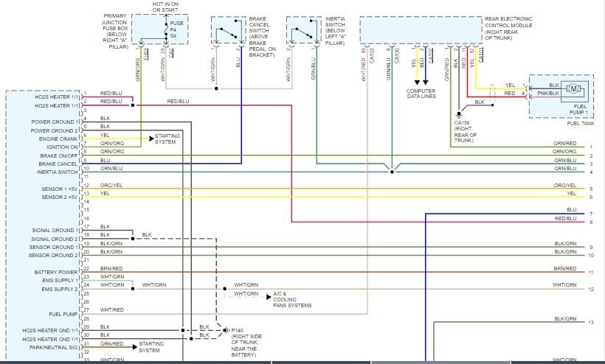Click the 'GRN/RED' label at right connector 1
Screen dimensions: 605x364
(x=564, y=143)
